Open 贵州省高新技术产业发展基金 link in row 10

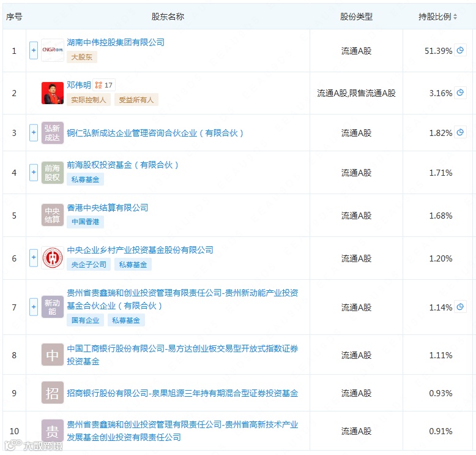coord(182,431)
